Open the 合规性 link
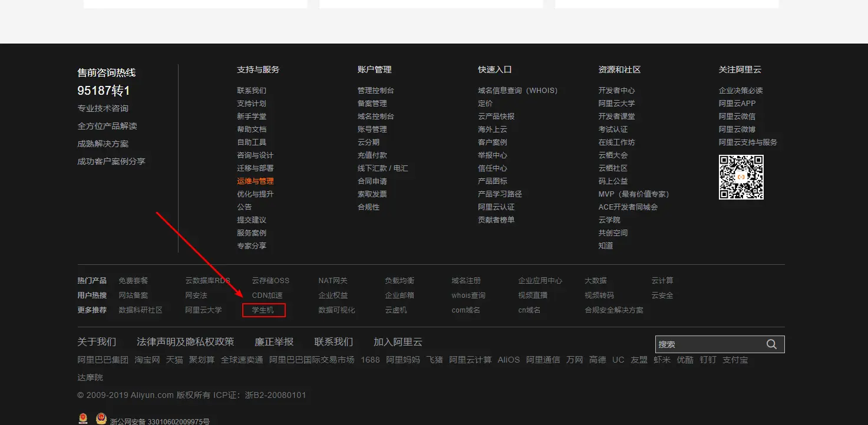The height and width of the screenshot is (425, 868). pos(369,207)
